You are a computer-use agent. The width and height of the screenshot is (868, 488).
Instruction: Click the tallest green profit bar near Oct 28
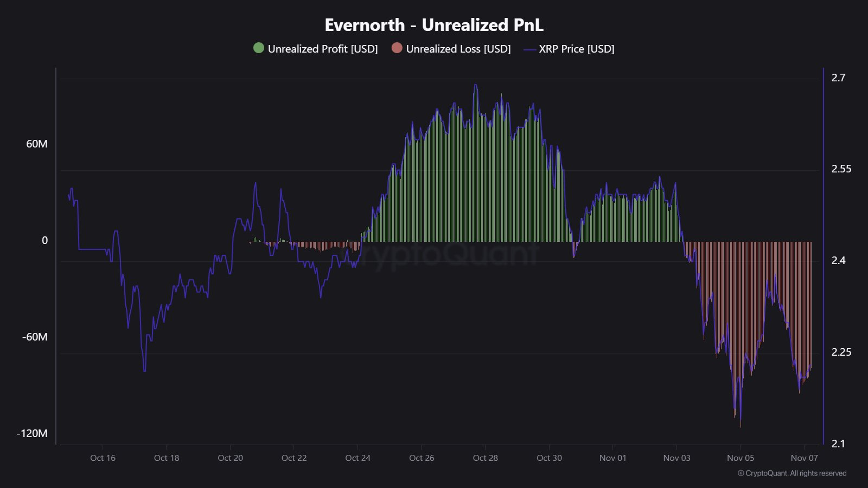point(476,163)
